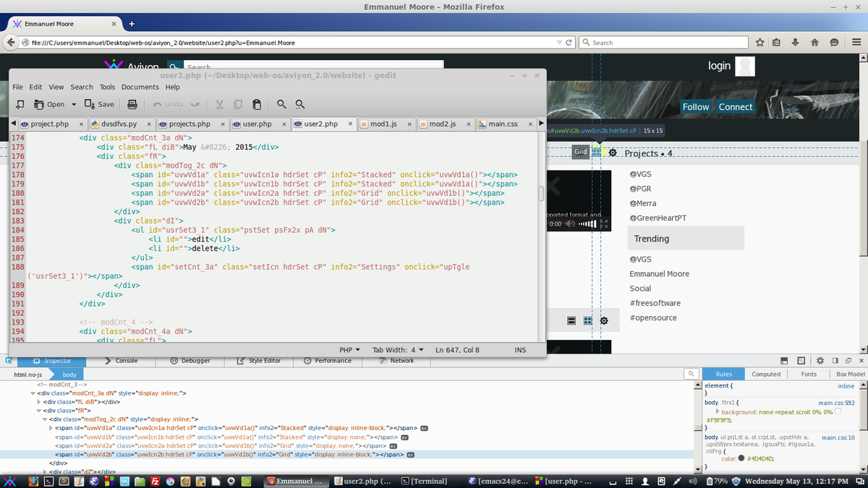Open the File menu in gedit
868x488 pixels.
coord(18,87)
